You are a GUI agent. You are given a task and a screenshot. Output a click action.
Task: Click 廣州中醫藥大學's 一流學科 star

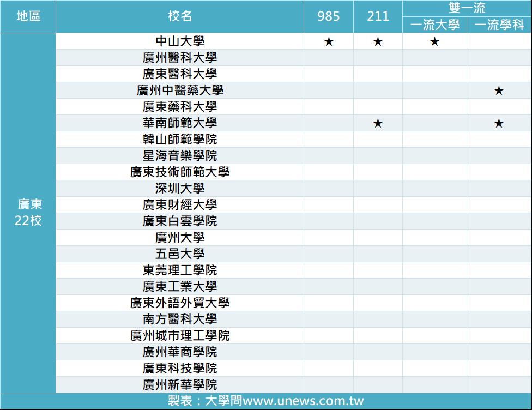click(x=499, y=91)
